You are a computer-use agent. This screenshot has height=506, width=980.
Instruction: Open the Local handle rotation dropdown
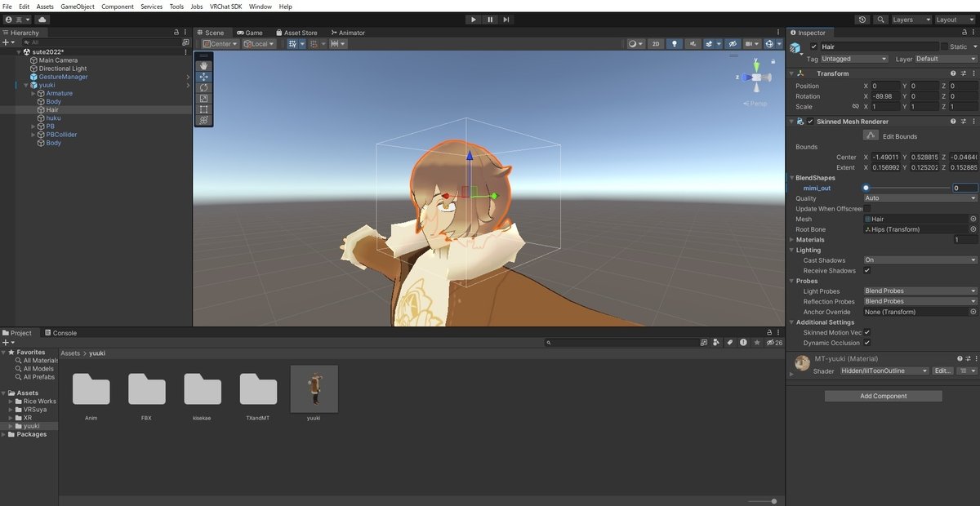point(259,44)
